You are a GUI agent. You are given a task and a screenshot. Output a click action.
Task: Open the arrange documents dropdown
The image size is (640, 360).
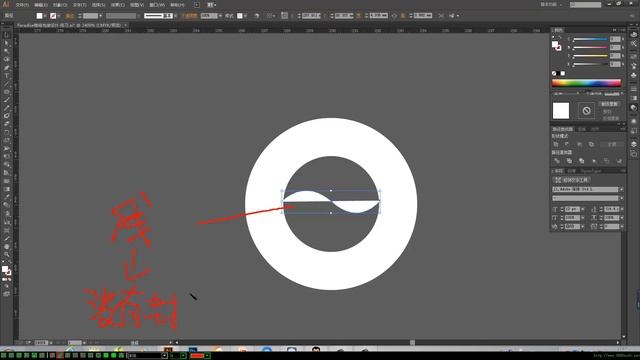211,5
